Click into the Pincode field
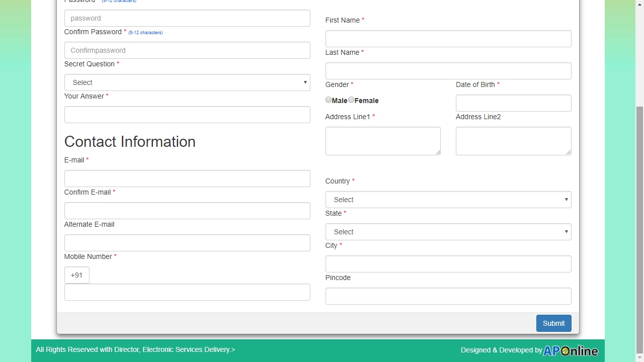The height and width of the screenshot is (362, 644). tap(448, 296)
